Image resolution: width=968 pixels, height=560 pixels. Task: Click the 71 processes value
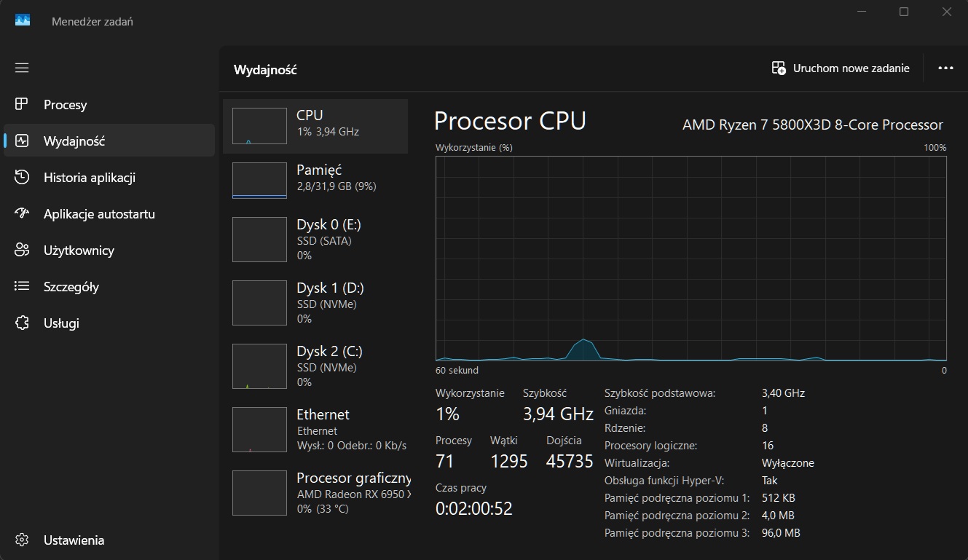click(x=444, y=462)
